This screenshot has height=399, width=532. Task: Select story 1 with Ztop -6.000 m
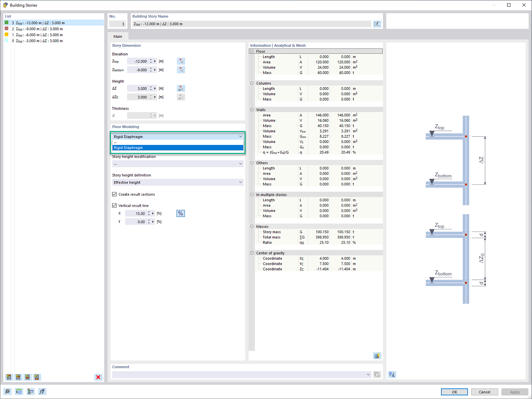pos(54,35)
